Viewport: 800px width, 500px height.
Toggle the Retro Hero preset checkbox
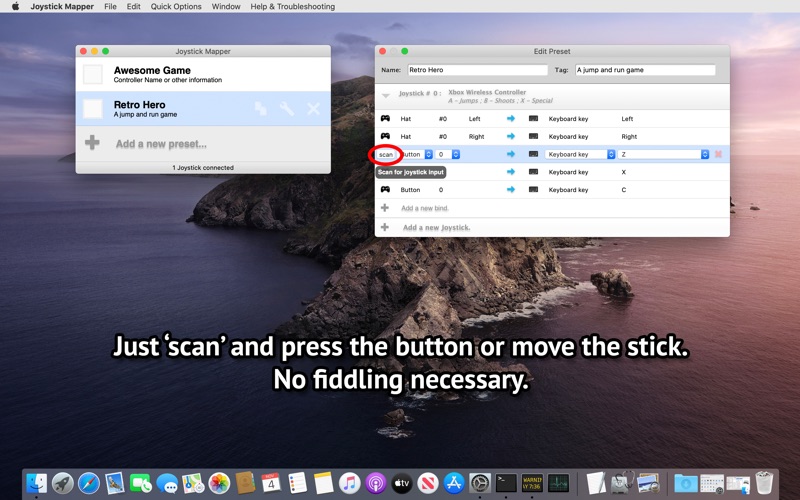93,109
